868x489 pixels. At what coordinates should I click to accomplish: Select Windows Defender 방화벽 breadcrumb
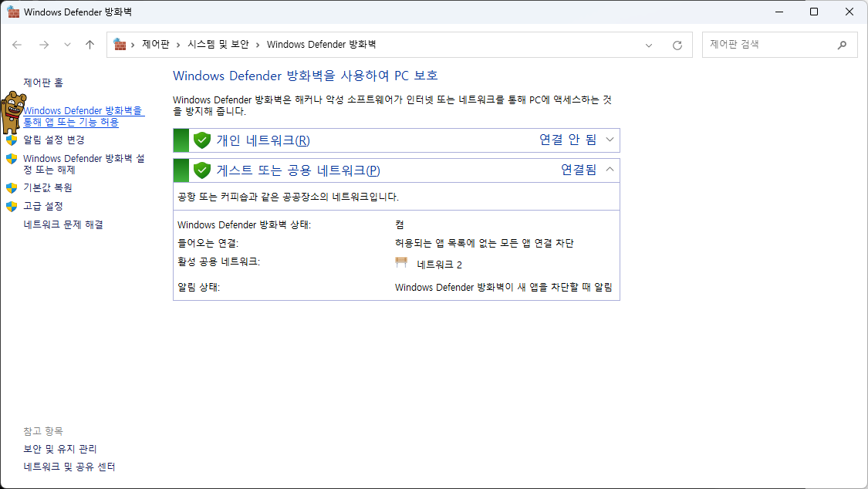pyautogui.click(x=321, y=44)
